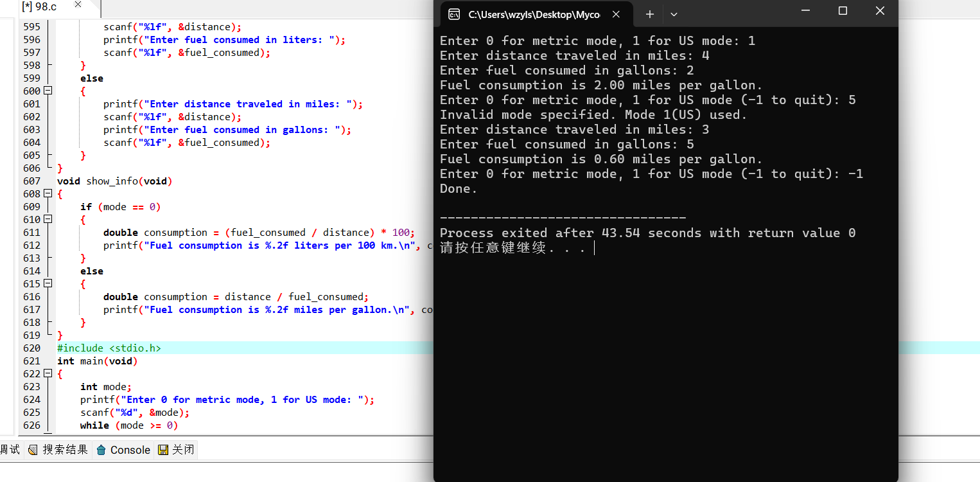Close the terminal window
Screen dimensions: 980x482
[880, 11]
